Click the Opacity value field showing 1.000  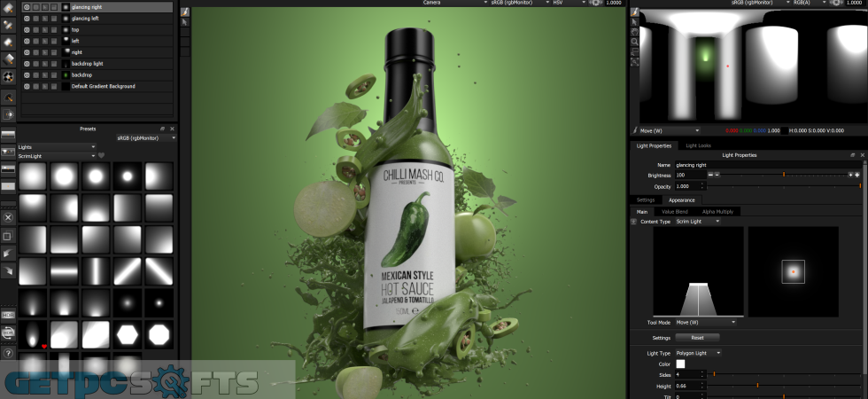(690, 187)
